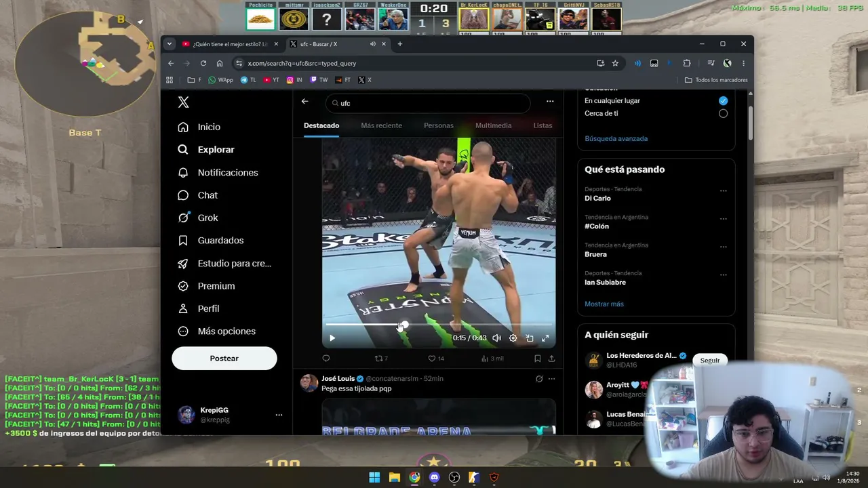The width and height of the screenshot is (868, 488).
Task: Bookmark the UFC video post
Action: coord(538,359)
